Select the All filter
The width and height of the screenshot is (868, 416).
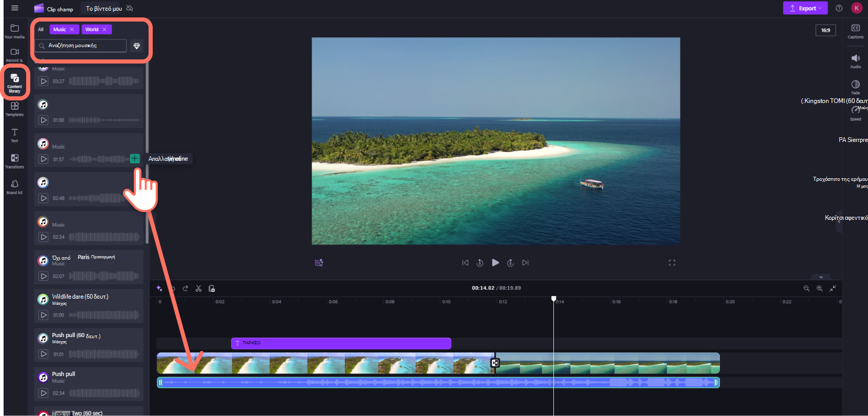[41, 30]
